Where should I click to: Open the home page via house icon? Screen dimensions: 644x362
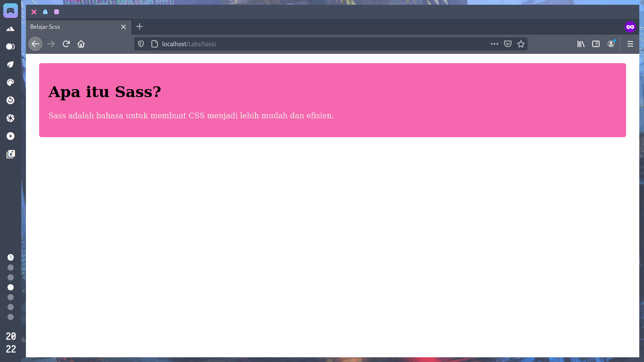pos(81,44)
